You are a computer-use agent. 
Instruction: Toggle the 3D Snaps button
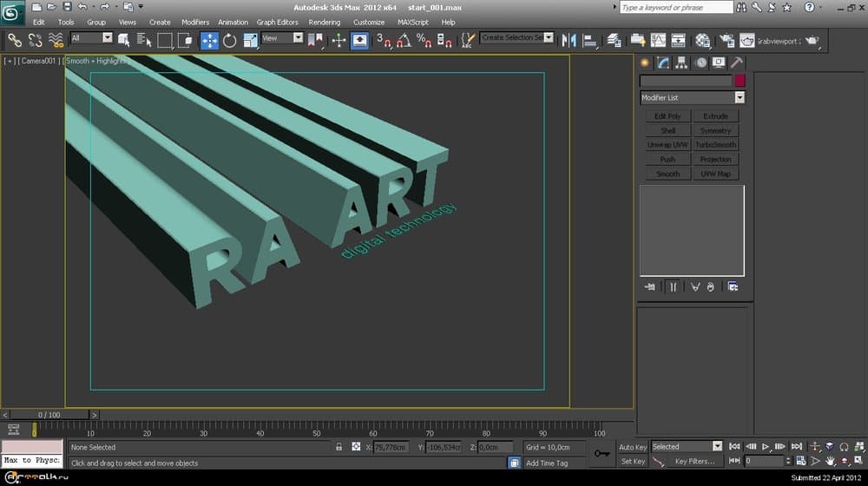(382, 40)
